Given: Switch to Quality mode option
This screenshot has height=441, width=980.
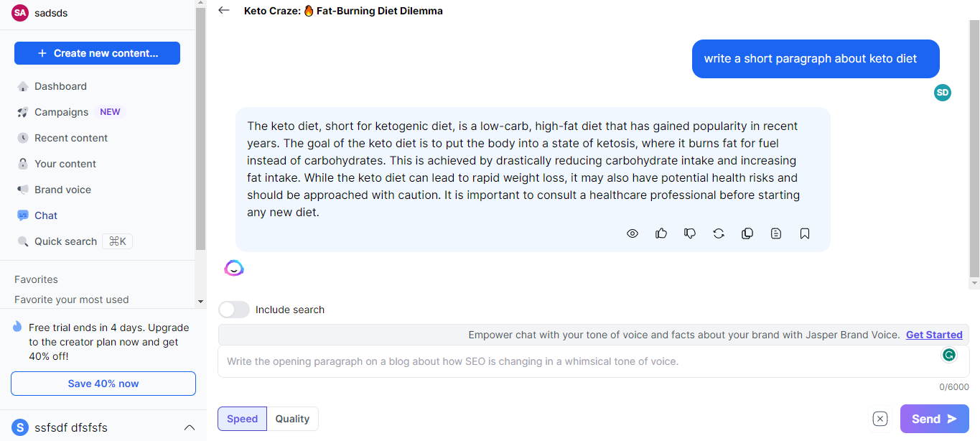Looking at the screenshot, I should pos(292,419).
